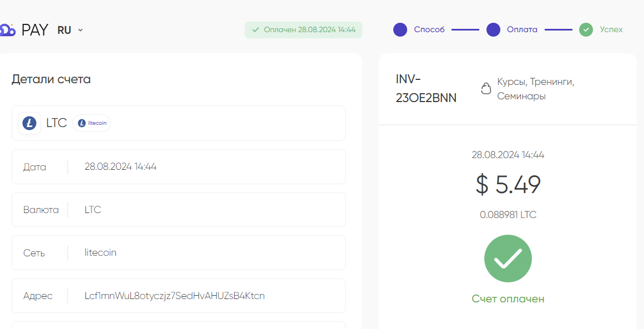Click the invoice number INV-23OE2BNN
The image size is (644, 329).
coord(426,89)
